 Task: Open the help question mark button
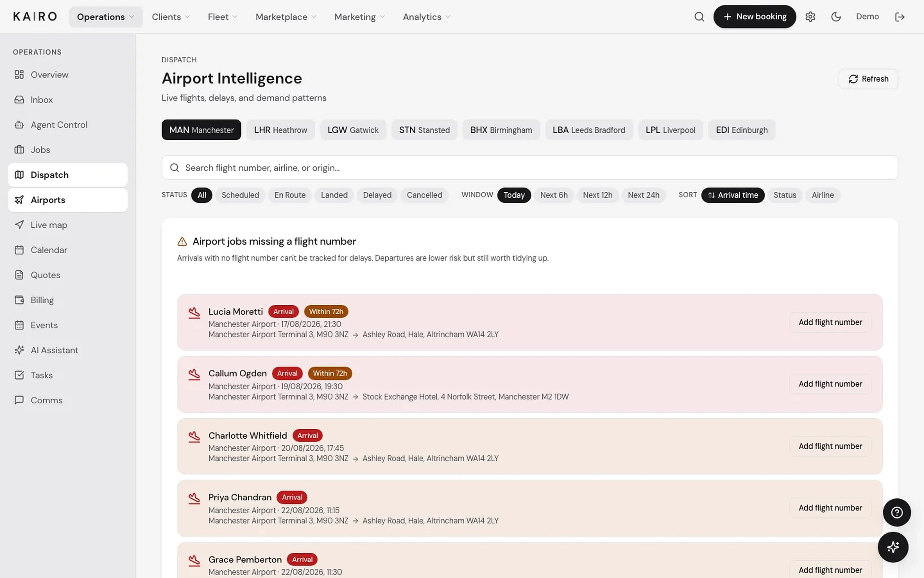tap(896, 512)
